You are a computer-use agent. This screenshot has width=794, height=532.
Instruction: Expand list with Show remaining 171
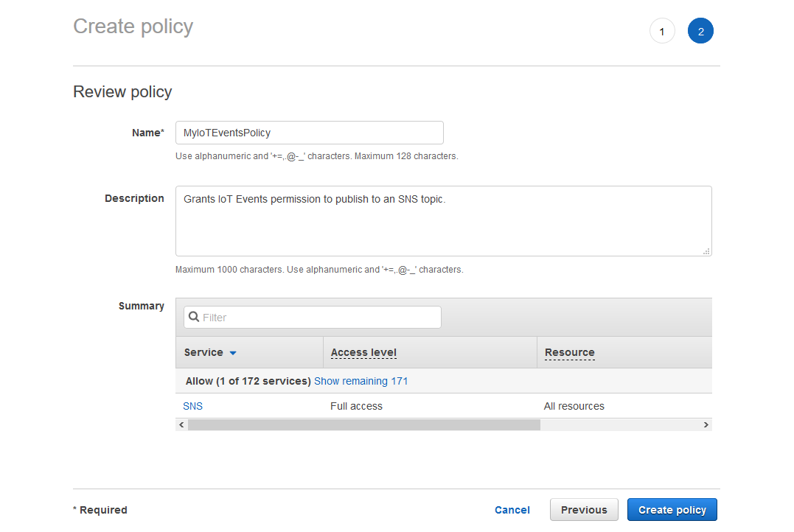click(361, 381)
